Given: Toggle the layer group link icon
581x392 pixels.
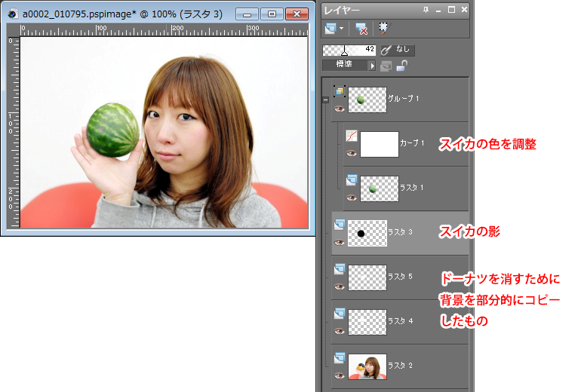Looking at the screenshot, I should pyautogui.click(x=386, y=66).
